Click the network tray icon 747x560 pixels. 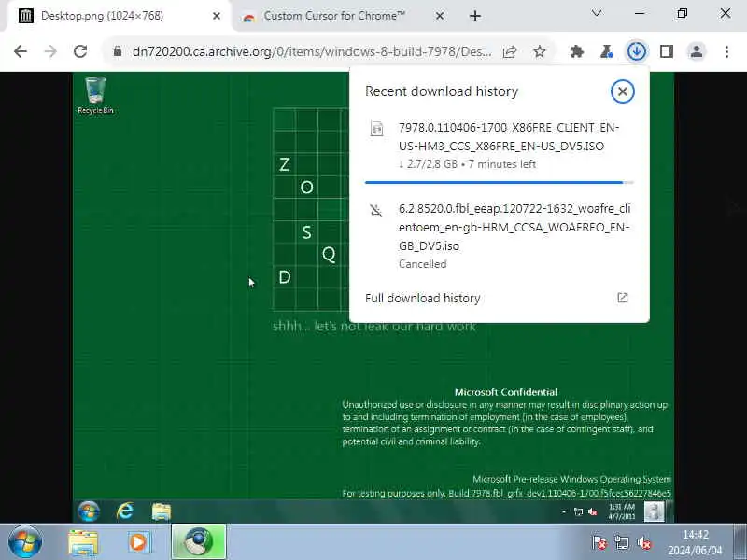pos(622,542)
